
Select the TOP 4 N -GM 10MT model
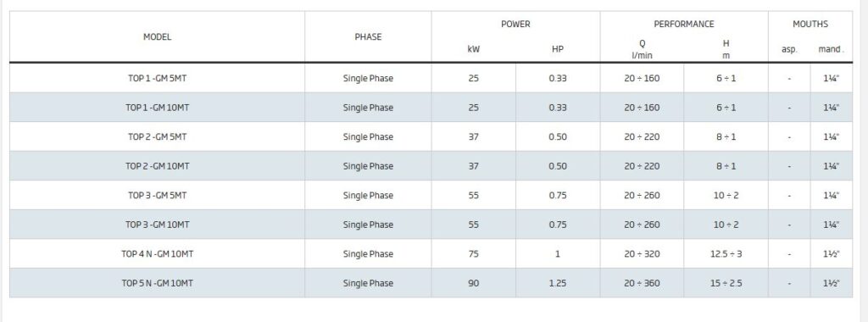coord(157,254)
